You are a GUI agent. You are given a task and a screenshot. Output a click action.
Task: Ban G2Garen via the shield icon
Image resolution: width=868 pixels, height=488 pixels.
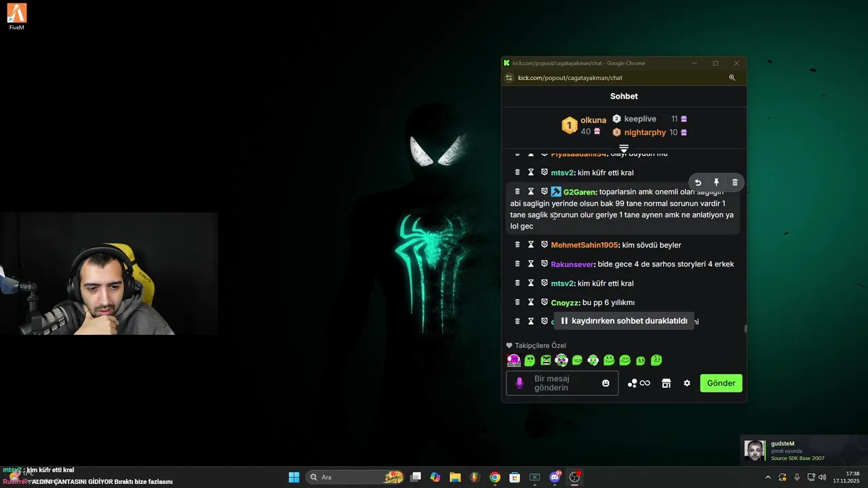544,192
